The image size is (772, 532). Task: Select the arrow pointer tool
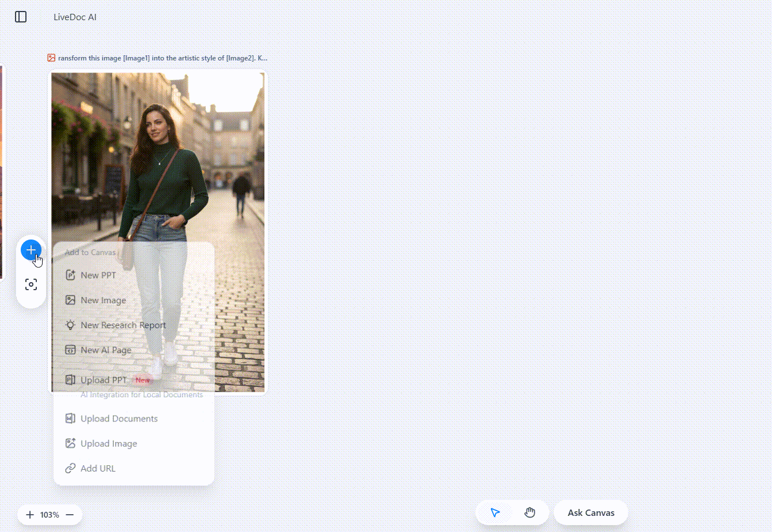tap(494, 512)
